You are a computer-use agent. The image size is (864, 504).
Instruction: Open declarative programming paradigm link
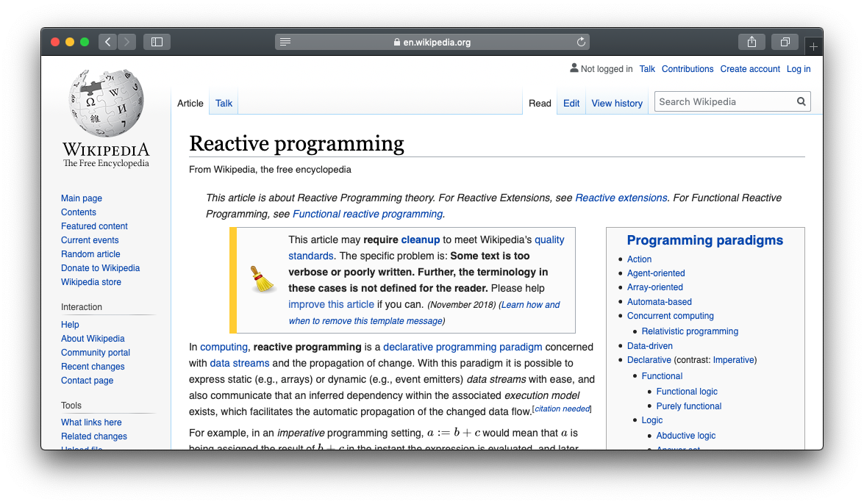click(x=463, y=347)
